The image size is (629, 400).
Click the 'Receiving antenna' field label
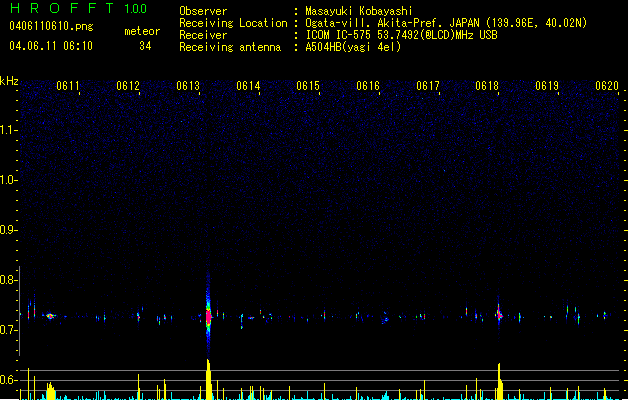tap(230, 47)
